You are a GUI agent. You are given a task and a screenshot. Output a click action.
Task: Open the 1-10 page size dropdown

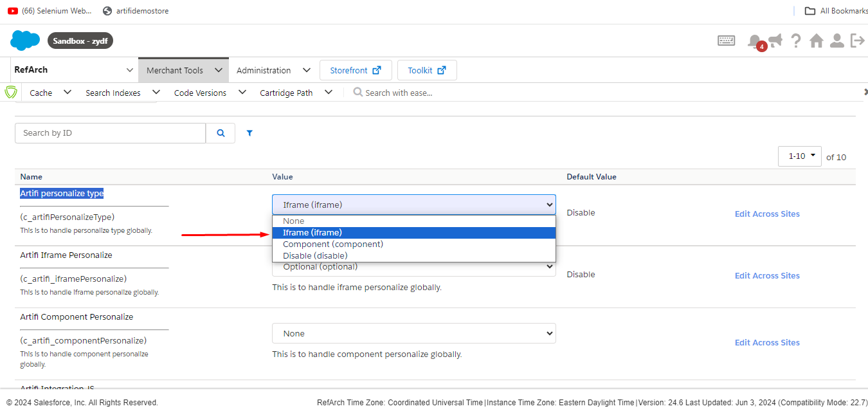click(x=799, y=156)
